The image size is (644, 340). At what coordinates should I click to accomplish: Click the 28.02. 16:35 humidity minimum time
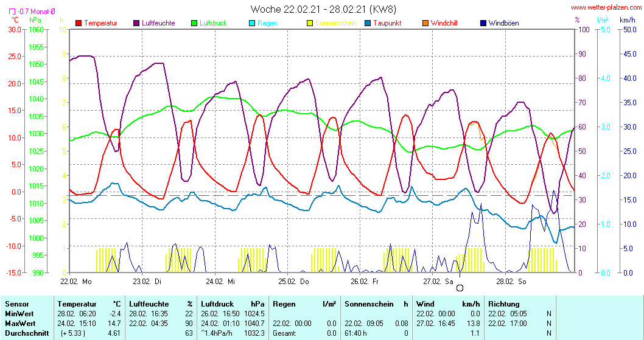coord(147,314)
